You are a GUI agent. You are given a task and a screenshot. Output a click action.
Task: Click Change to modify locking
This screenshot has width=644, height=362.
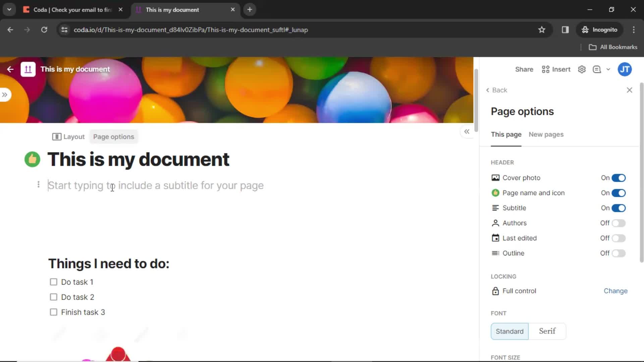(615, 291)
